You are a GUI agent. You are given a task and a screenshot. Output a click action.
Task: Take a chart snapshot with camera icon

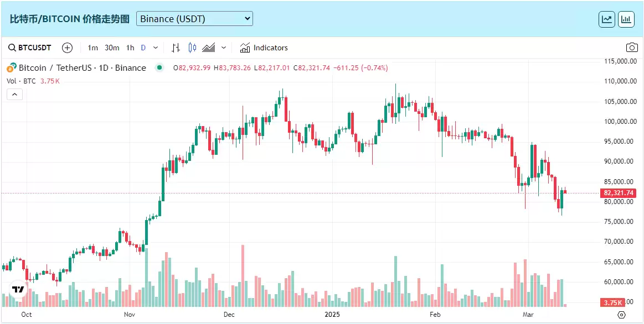click(631, 48)
